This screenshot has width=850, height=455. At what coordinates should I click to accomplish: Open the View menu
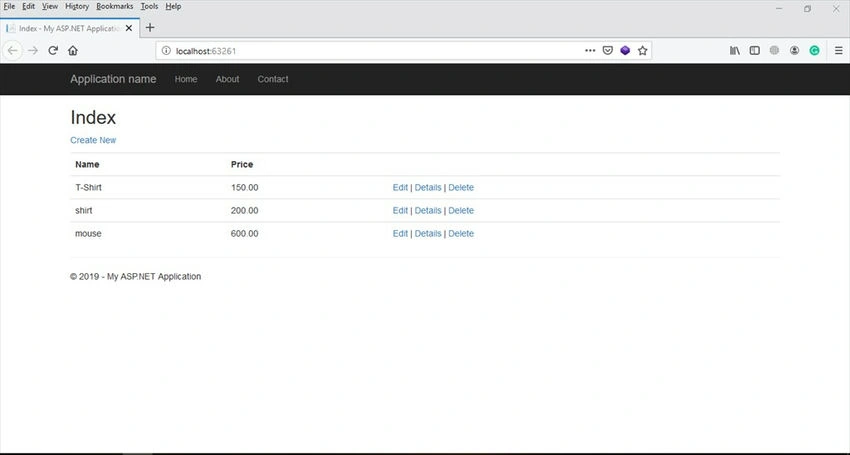point(50,7)
